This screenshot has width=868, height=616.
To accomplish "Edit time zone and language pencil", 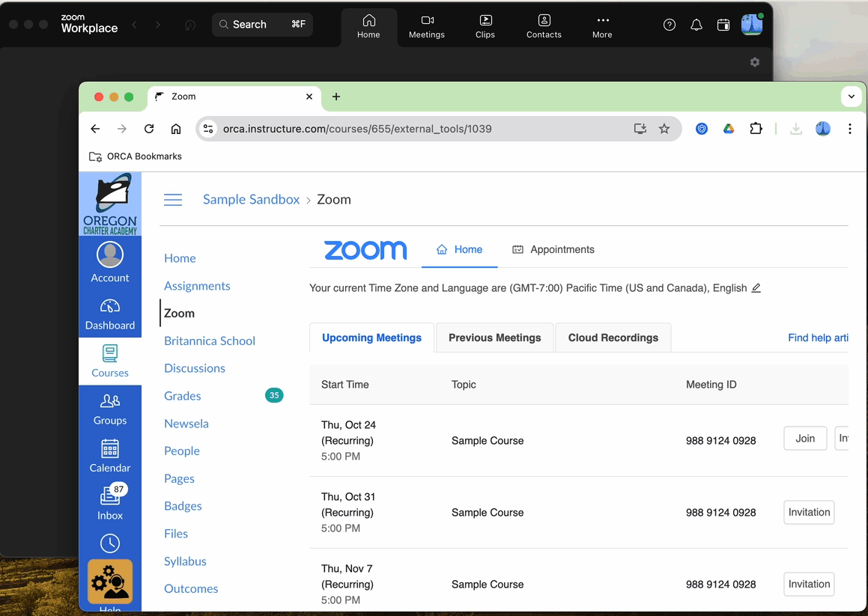I will click(756, 288).
